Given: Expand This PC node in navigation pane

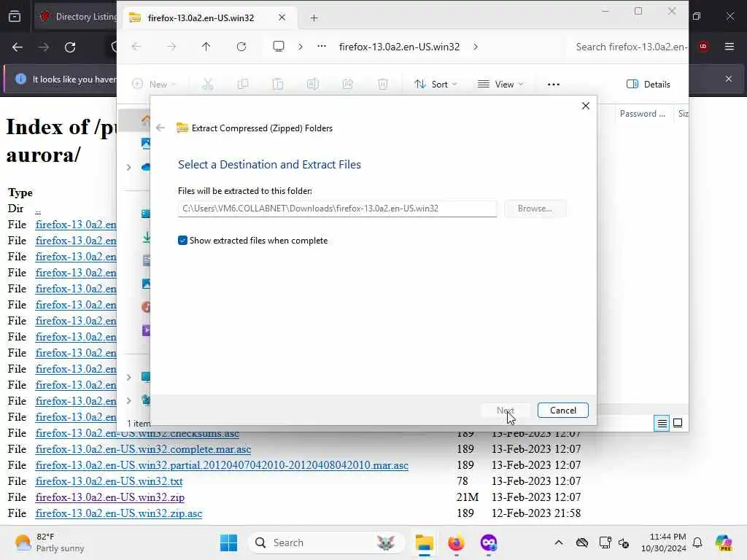Looking at the screenshot, I should pos(128,377).
